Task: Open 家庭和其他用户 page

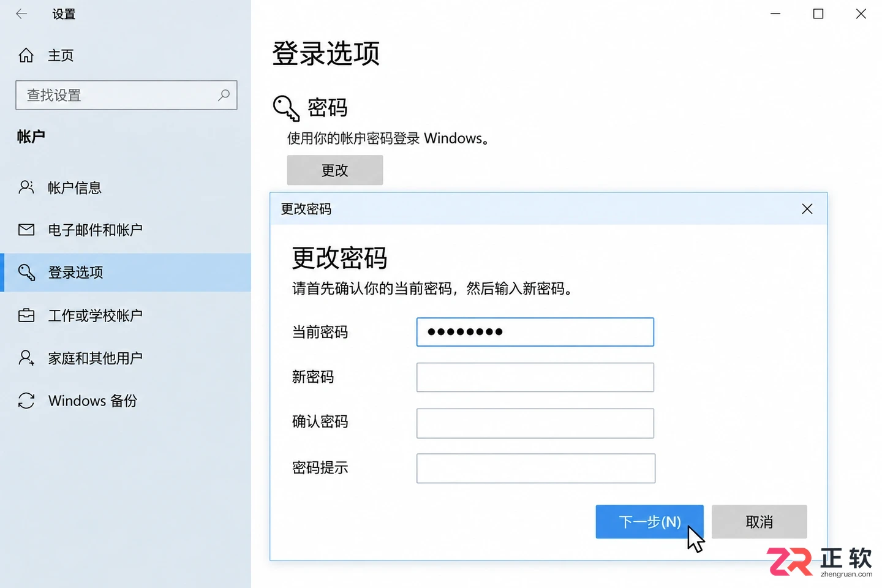Action: [x=95, y=358]
